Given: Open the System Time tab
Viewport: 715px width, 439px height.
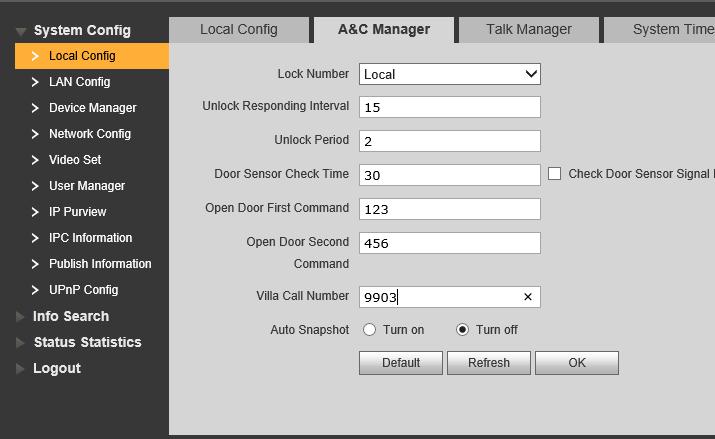Looking at the screenshot, I should click(660, 30).
